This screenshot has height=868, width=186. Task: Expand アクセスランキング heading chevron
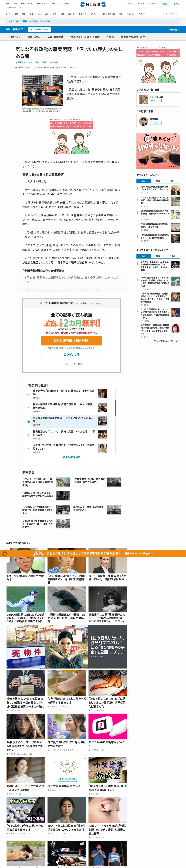(x=158, y=175)
